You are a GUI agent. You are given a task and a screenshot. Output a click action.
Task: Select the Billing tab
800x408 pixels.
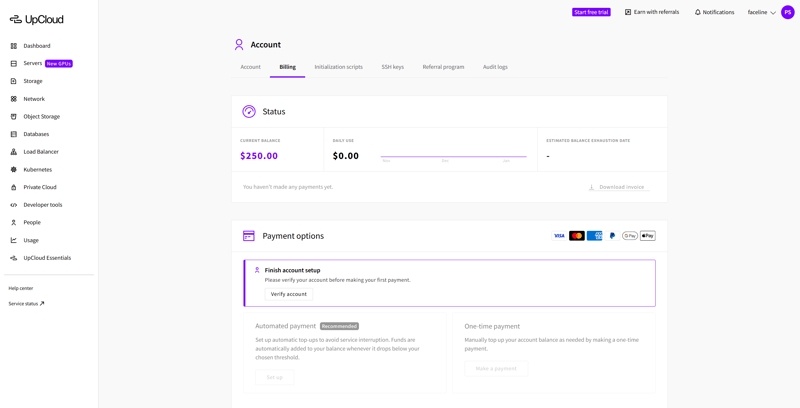288,67
